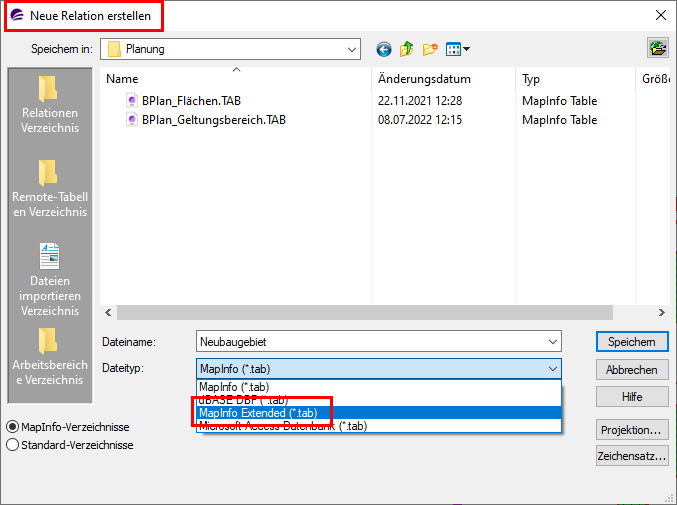Open the view menu icon
The image size is (677, 505).
[458, 49]
